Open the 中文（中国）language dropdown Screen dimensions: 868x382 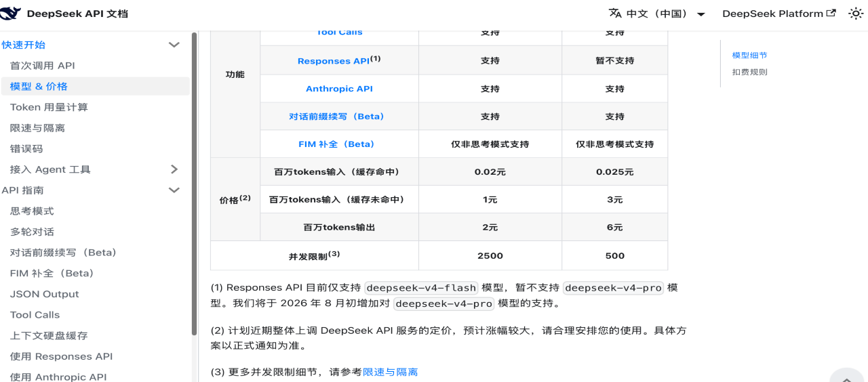[657, 14]
